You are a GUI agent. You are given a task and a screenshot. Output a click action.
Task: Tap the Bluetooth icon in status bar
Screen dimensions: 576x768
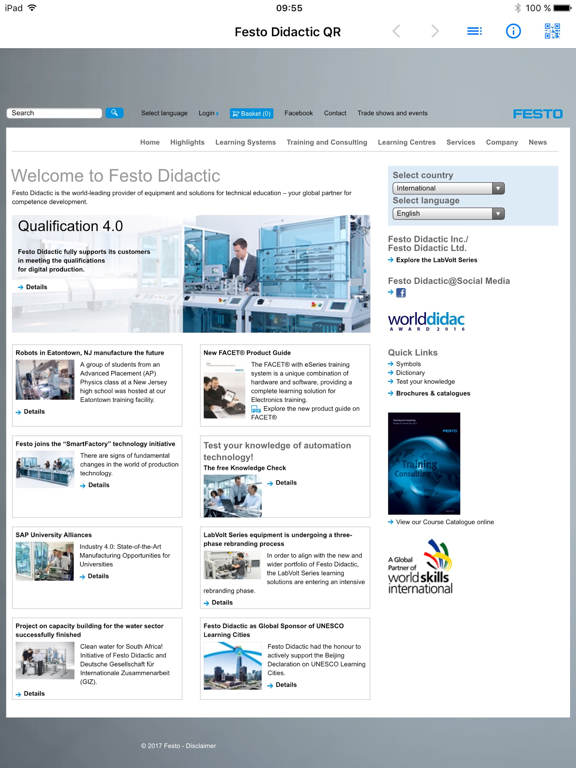[x=518, y=8]
